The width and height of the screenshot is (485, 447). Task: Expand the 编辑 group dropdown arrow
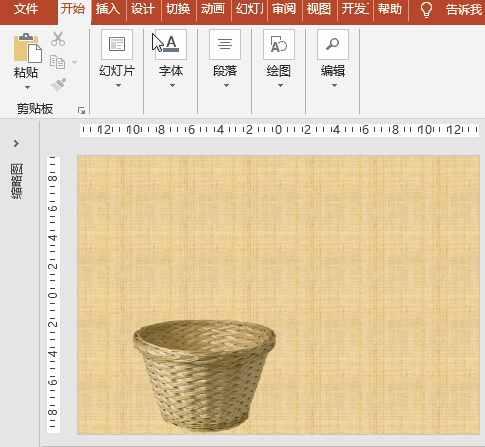pyautogui.click(x=334, y=86)
